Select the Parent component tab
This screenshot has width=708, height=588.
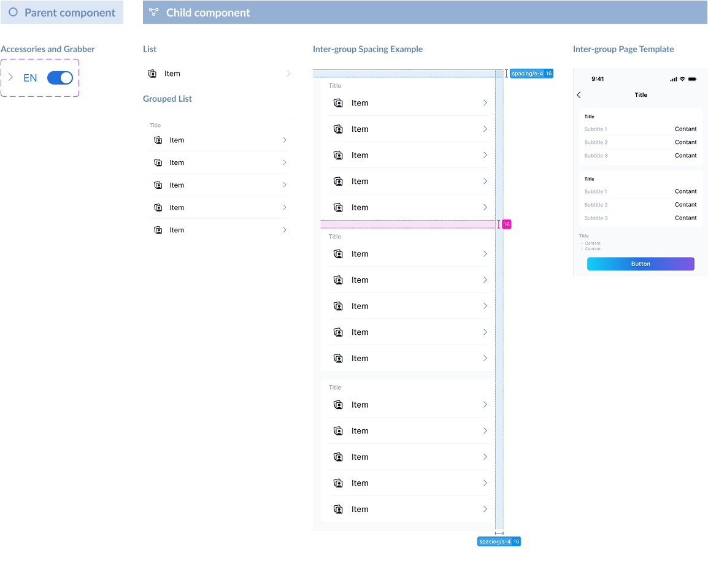(62, 12)
